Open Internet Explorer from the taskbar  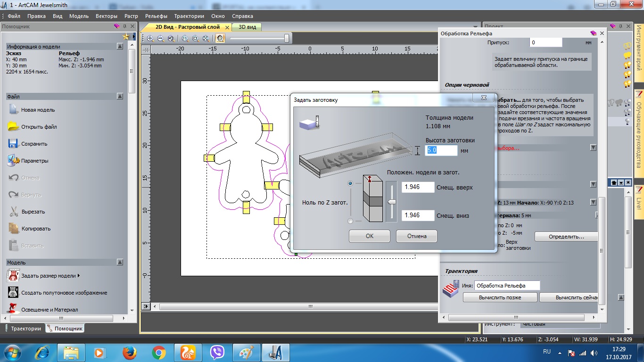point(42,352)
